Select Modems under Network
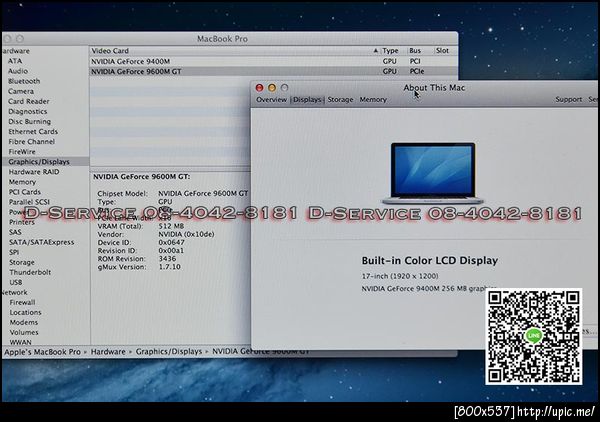Screen dimensions: 600x422 point(24,322)
